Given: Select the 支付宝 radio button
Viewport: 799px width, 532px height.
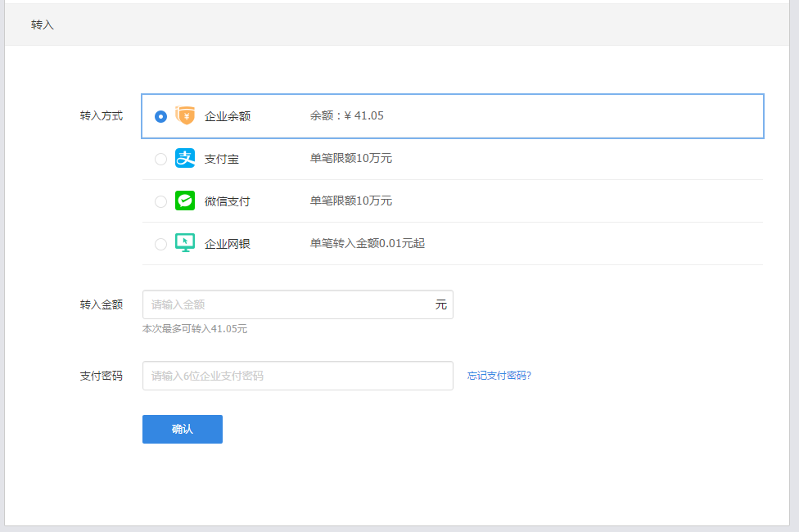Looking at the screenshot, I should click(160, 159).
